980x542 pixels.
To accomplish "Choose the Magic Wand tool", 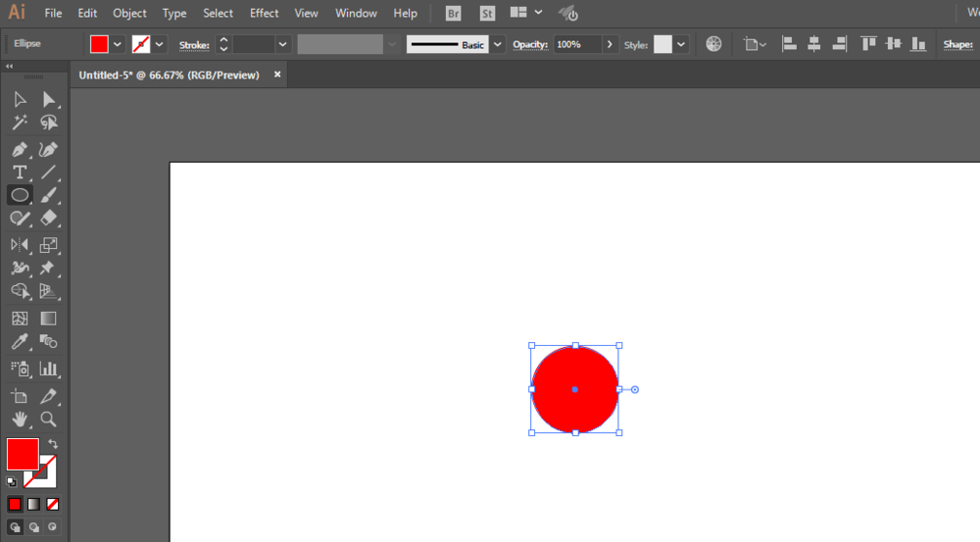I will (20, 123).
